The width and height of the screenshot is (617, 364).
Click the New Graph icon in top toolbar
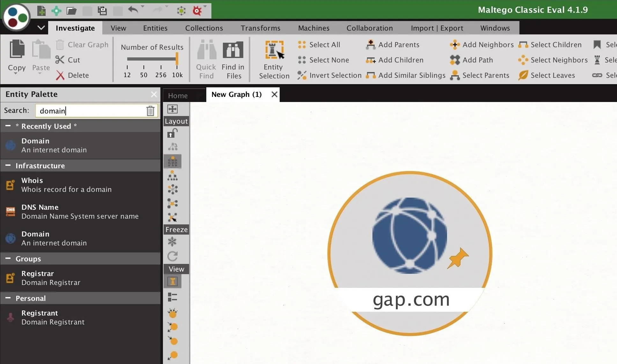click(41, 11)
